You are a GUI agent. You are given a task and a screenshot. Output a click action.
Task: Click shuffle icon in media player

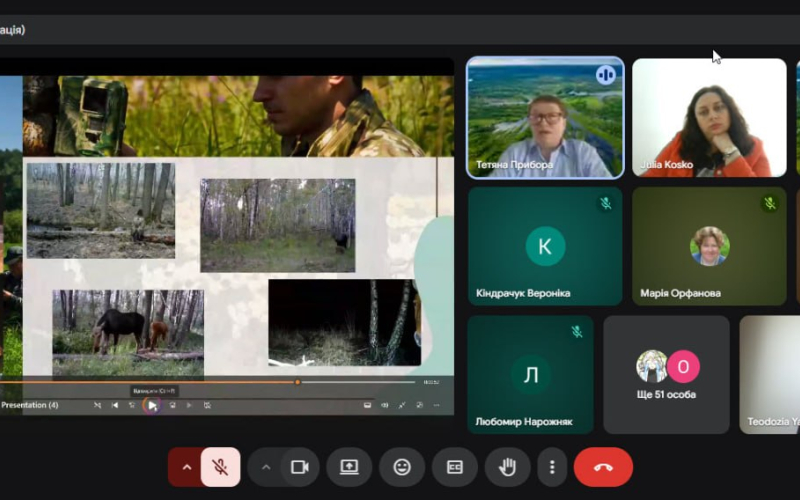tap(97, 405)
